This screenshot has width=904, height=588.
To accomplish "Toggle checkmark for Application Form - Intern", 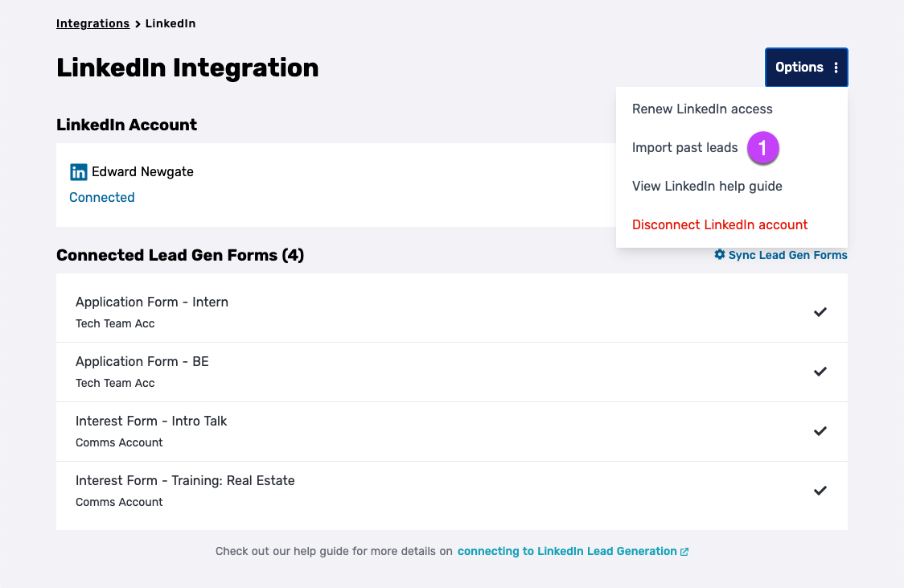I will pyautogui.click(x=820, y=312).
